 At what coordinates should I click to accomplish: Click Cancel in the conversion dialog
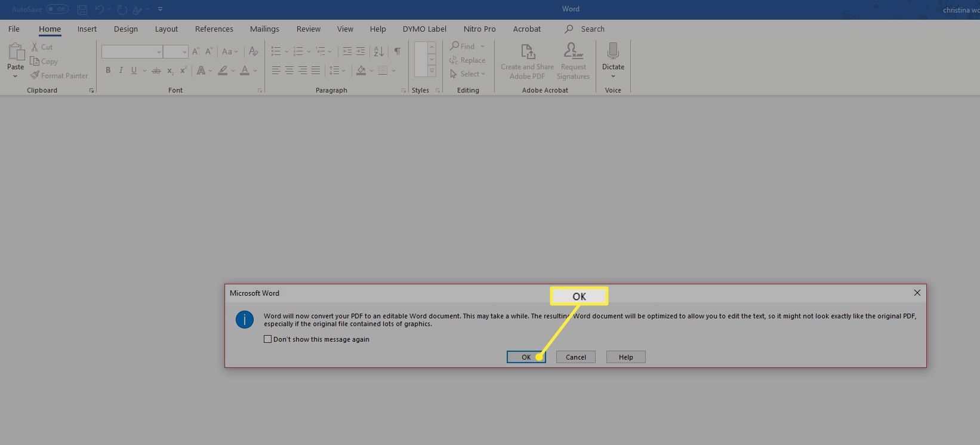coord(576,357)
